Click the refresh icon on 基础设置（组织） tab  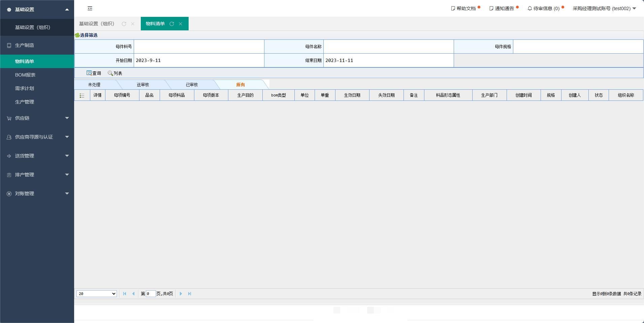(x=124, y=24)
